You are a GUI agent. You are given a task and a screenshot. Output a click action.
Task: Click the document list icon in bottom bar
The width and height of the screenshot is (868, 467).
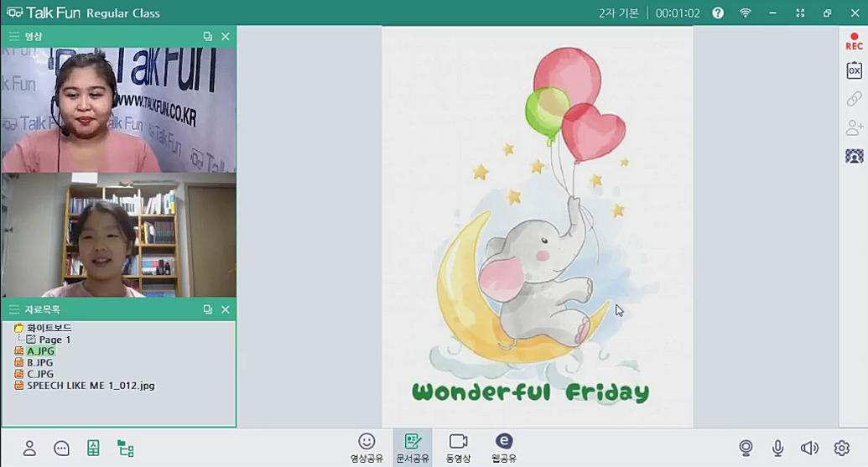click(93, 448)
